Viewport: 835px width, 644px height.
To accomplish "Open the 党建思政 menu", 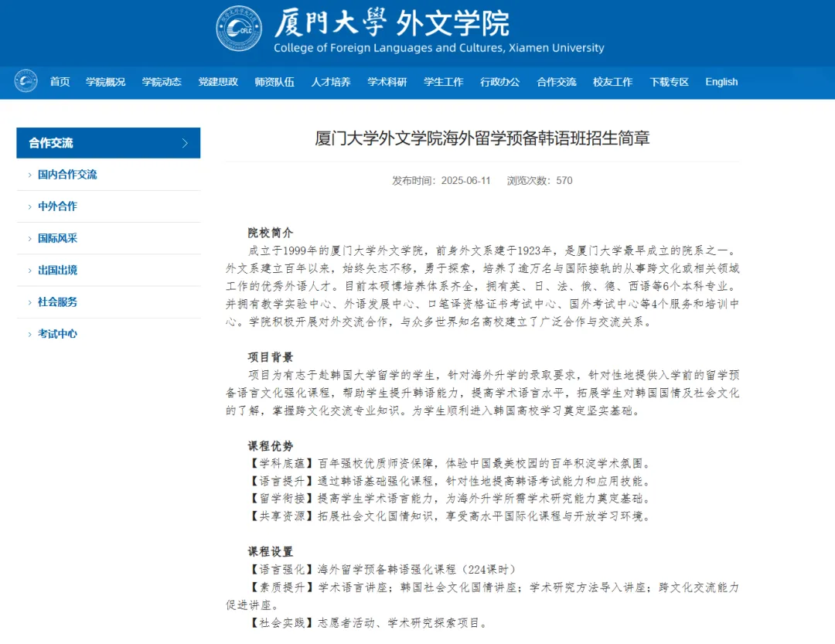I will tap(218, 82).
